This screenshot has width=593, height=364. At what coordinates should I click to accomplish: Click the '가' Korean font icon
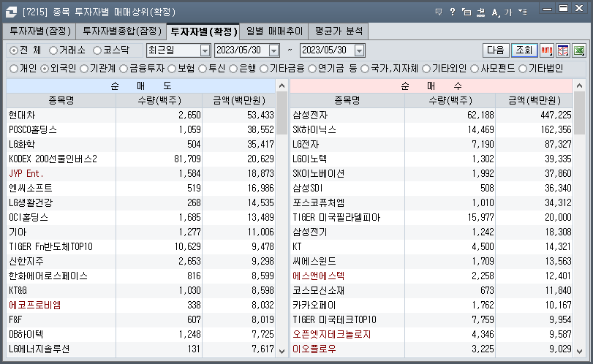click(508, 12)
